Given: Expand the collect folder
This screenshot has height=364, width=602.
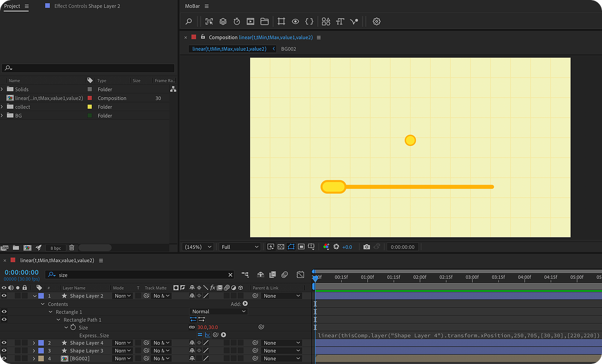Looking at the screenshot, I should 2,107.
